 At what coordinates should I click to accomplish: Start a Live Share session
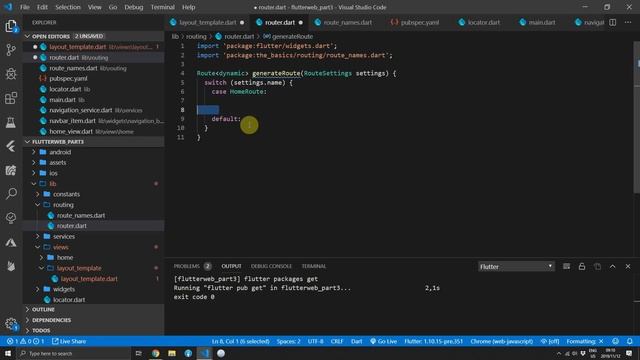[69, 341]
